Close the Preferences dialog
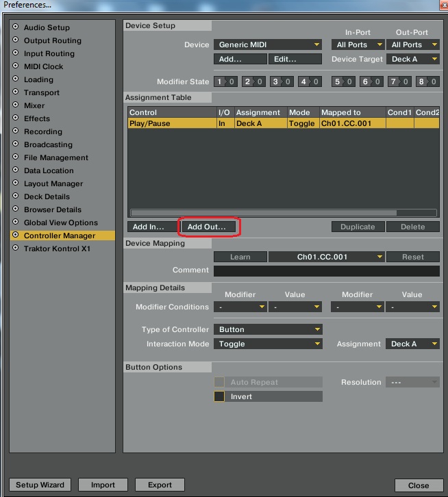The height and width of the screenshot is (497, 448). click(419, 485)
